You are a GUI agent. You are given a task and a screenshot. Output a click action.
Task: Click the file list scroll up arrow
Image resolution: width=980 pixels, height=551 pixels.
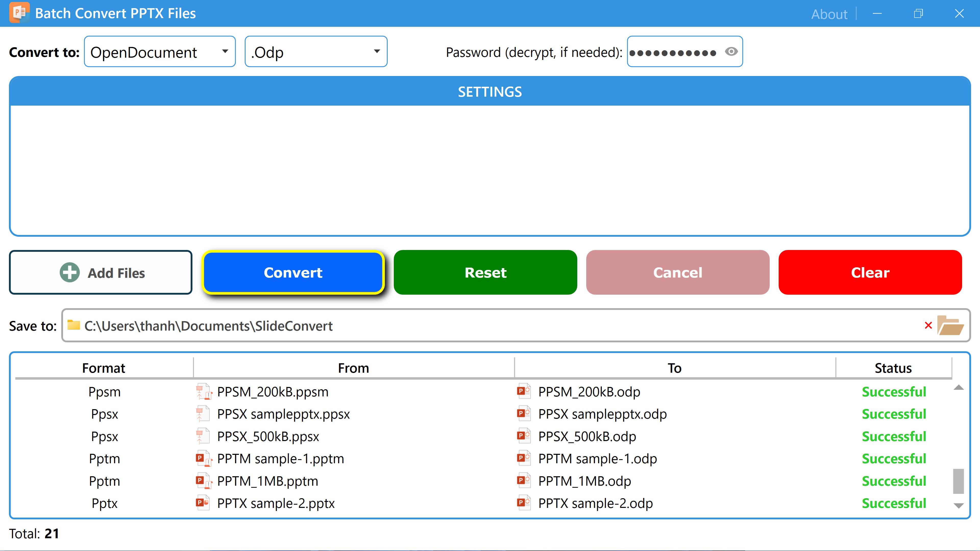click(959, 387)
